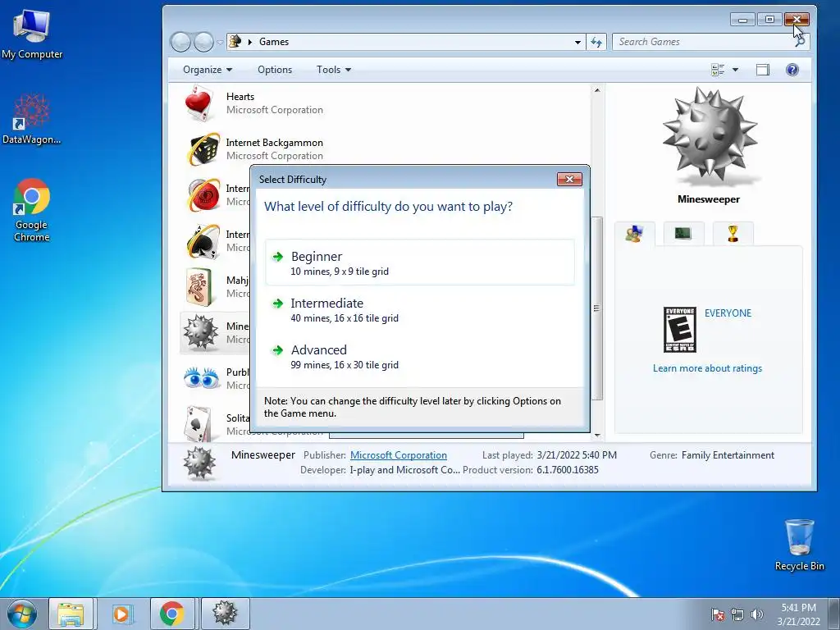This screenshot has height=630, width=840.
Task: Open the Recycle Bin icon
Action: click(x=799, y=545)
